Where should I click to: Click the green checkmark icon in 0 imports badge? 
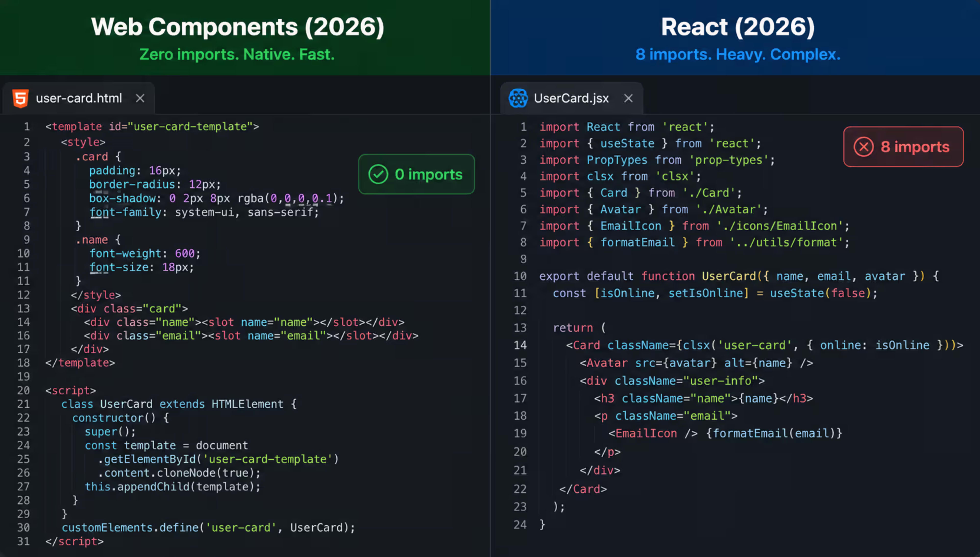tap(378, 174)
